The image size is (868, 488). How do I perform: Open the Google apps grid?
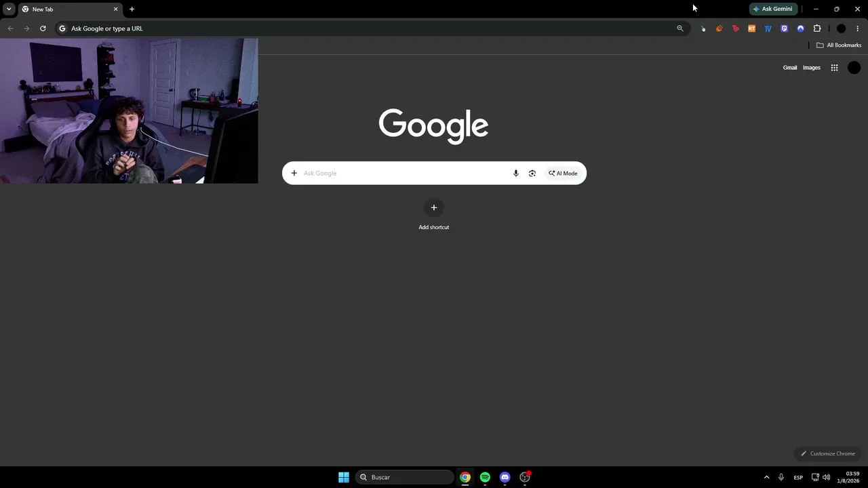click(835, 68)
